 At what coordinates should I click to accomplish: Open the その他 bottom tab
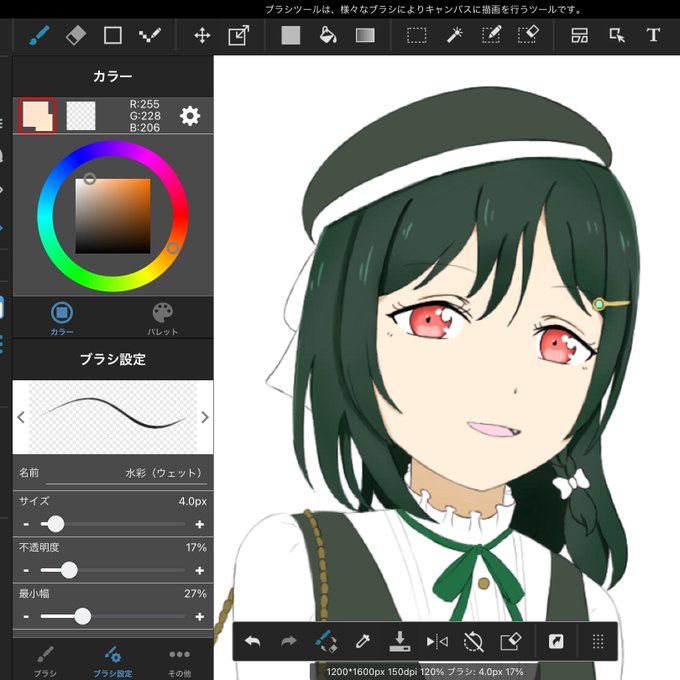[180, 662]
